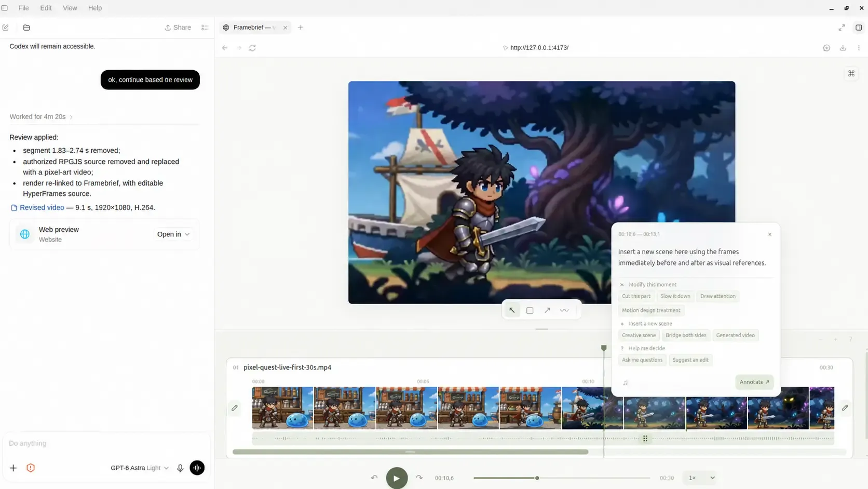This screenshot has height=489, width=868.
Task: Choose Suggest an edit
Action: 690,360
